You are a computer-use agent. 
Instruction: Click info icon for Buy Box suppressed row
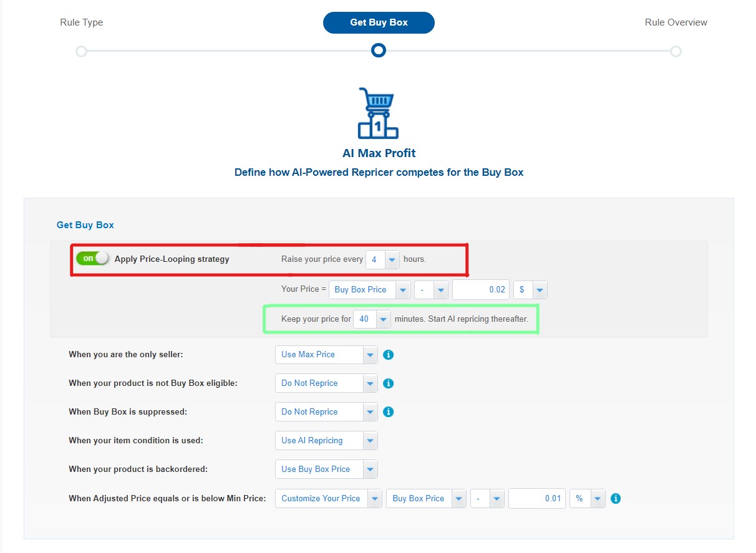pos(388,412)
